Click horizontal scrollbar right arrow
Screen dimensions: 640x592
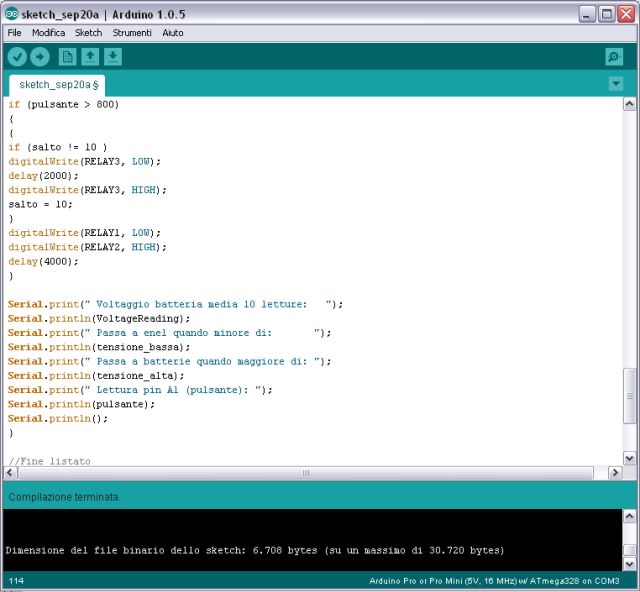(615, 473)
